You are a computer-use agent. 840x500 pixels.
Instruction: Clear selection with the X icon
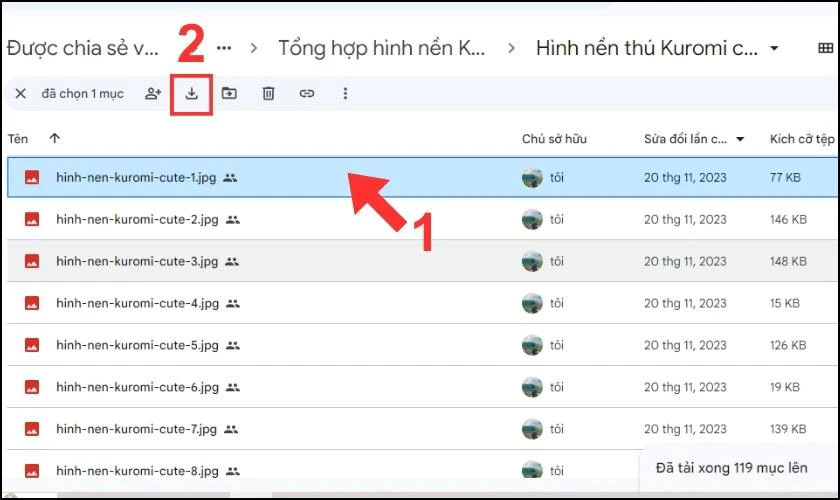tap(20, 94)
